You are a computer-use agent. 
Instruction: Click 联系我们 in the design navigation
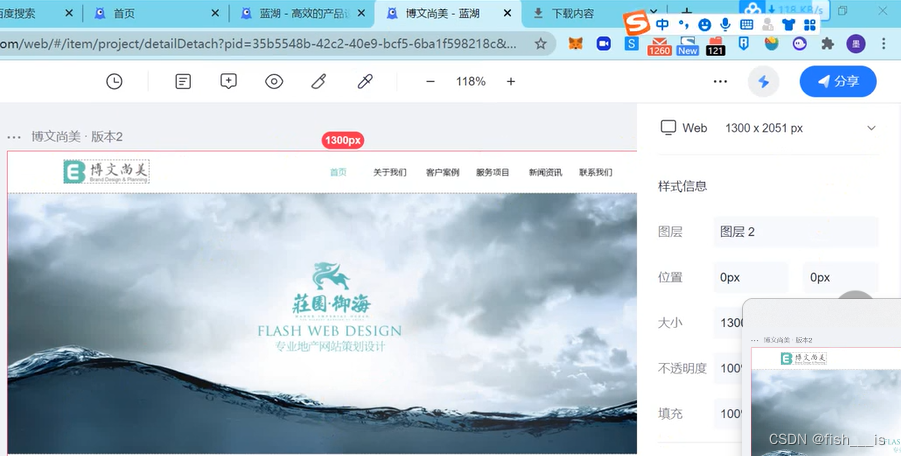(x=595, y=172)
